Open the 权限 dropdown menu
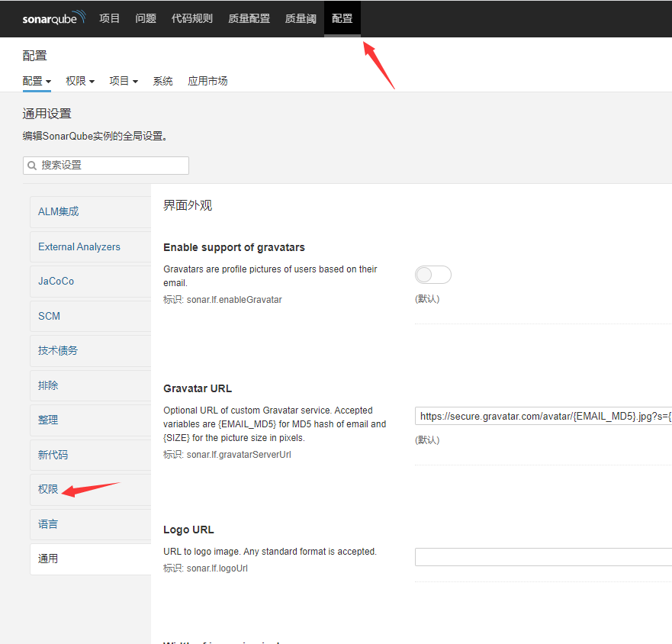672x644 pixels. click(x=79, y=80)
